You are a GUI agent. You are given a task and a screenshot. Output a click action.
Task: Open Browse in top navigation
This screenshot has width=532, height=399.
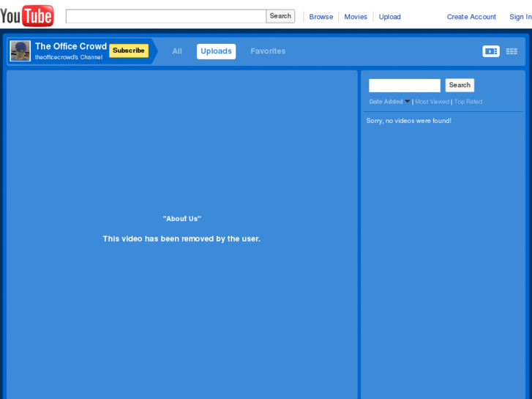[321, 17]
